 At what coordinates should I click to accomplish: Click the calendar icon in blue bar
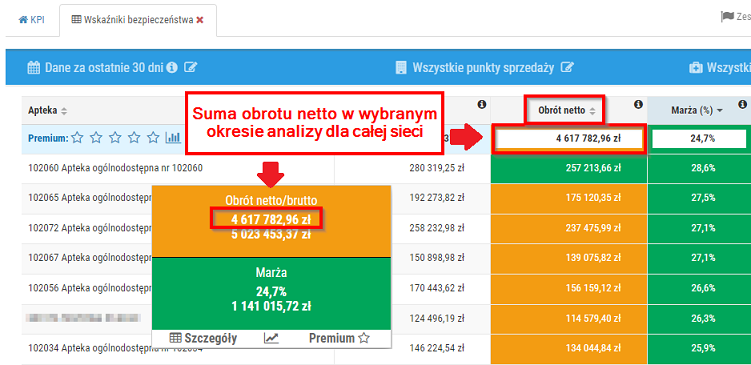point(34,68)
